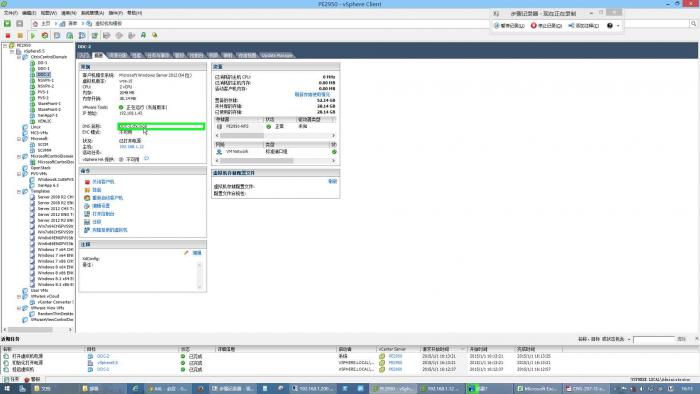Click the yellow Suspend toolbar icon
The image size is (700, 394).
(x=20, y=35)
